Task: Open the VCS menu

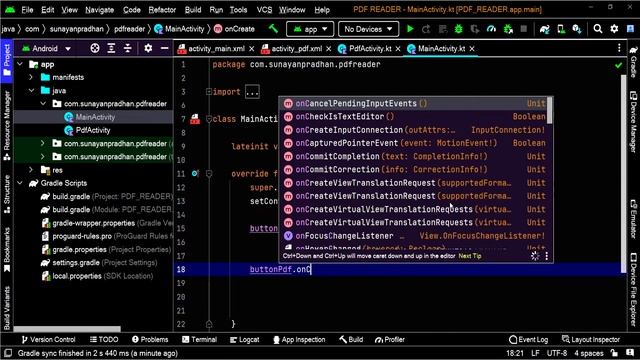Action: 264,10
